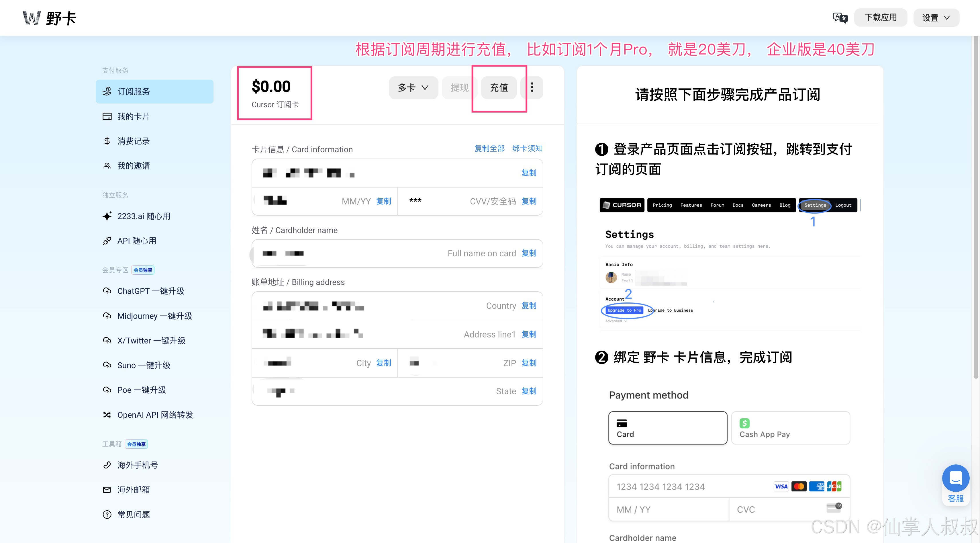Open the three-dot more options menu
The image size is (980, 543).
(x=532, y=87)
